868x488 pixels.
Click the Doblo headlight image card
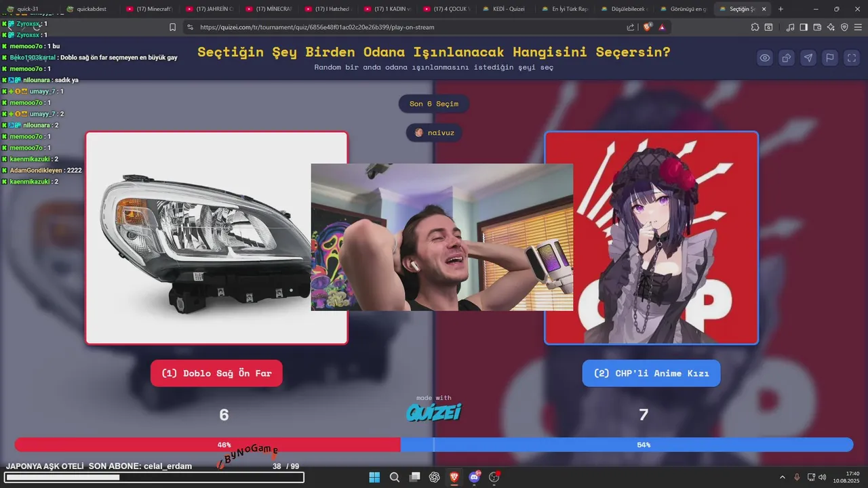pos(216,238)
